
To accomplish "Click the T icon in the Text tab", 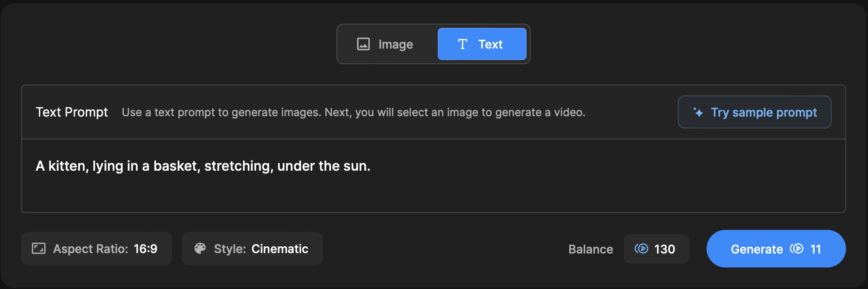I will point(462,44).
